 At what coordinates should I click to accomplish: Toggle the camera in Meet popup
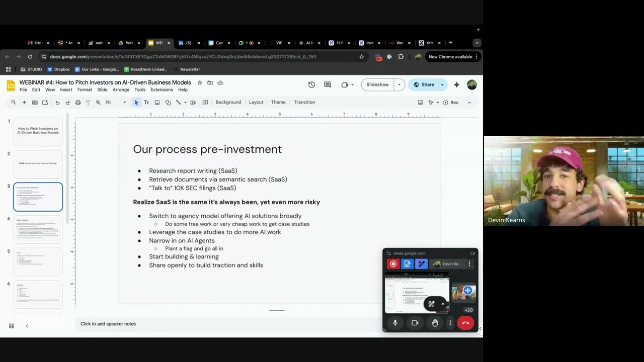(x=415, y=323)
